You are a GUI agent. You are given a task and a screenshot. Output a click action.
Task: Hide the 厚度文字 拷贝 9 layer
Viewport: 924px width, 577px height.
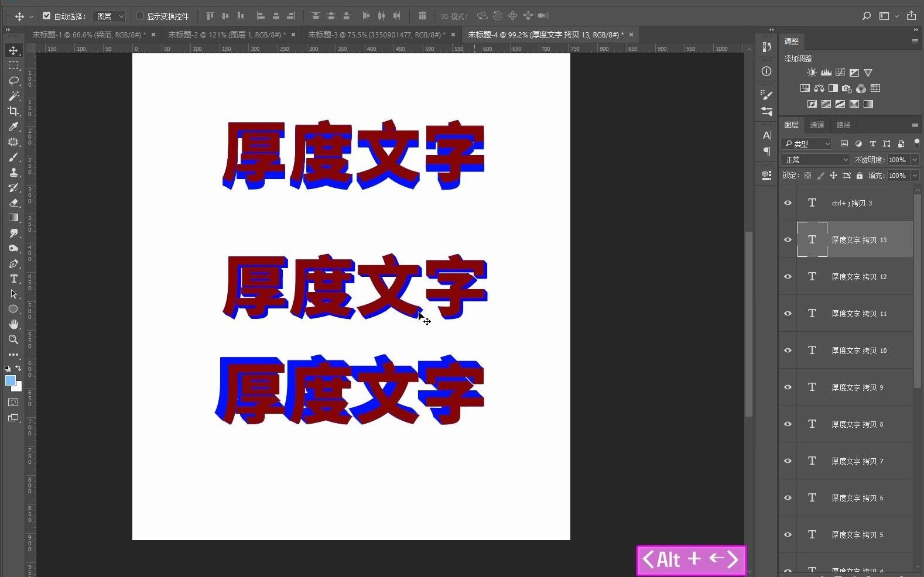point(788,387)
